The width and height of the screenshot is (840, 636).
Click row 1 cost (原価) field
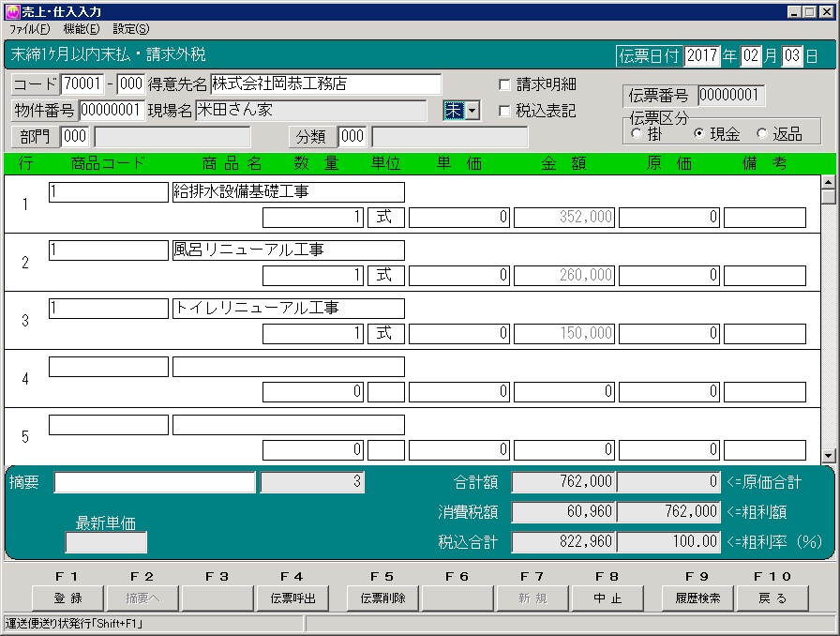click(669, 218)
